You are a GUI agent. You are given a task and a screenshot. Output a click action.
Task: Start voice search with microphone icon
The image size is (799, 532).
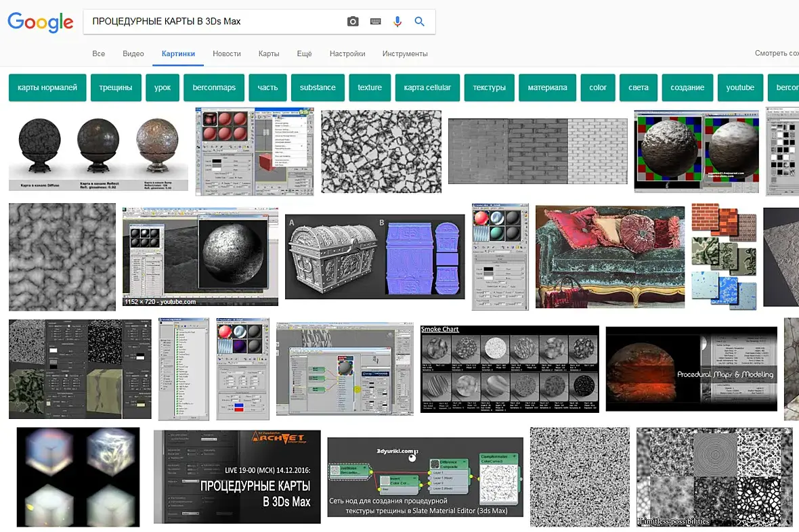click(397, 22)
